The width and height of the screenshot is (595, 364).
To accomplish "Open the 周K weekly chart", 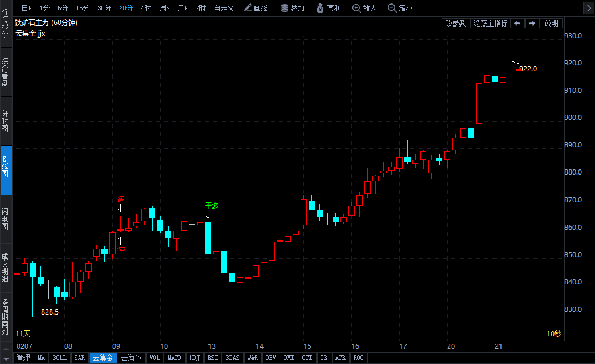I will (x=165, y=8).
